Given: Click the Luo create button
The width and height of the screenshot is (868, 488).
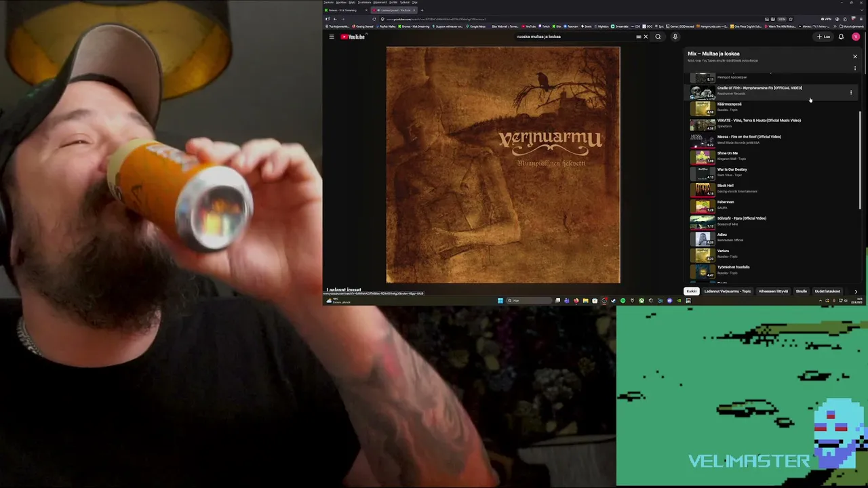Looking at the screenshot, I should point(823,37).
